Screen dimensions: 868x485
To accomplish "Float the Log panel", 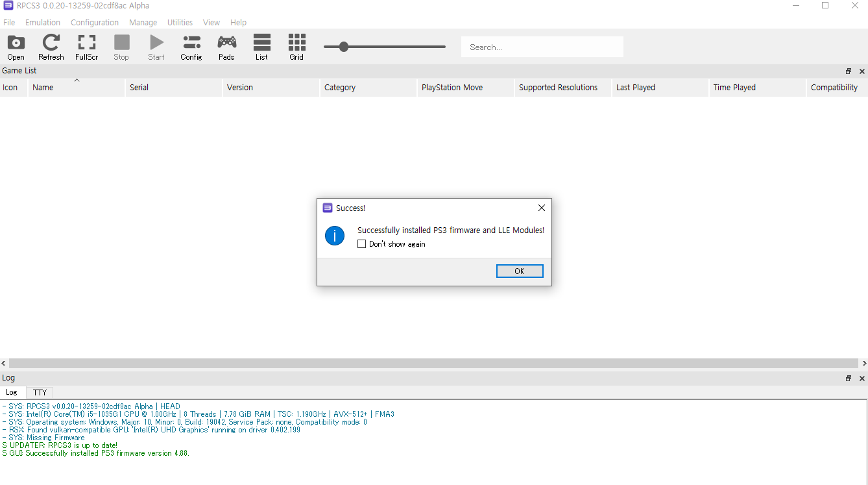I will click(x=848, y=378).
